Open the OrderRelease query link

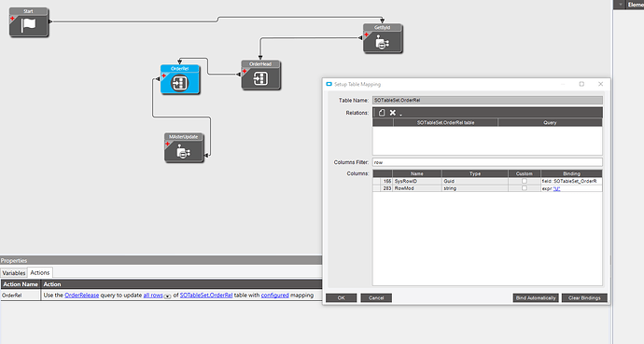pos(82,296)
